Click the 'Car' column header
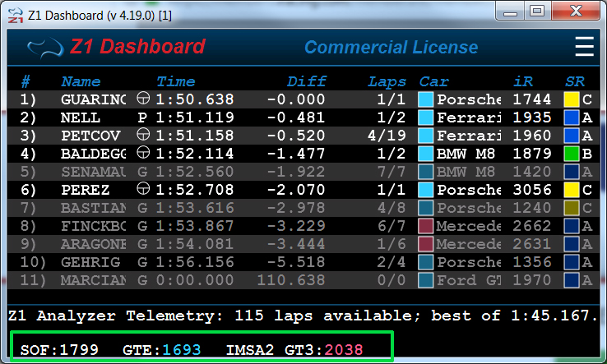The width and height of the screenshot is (607, 364). (433, 81)
